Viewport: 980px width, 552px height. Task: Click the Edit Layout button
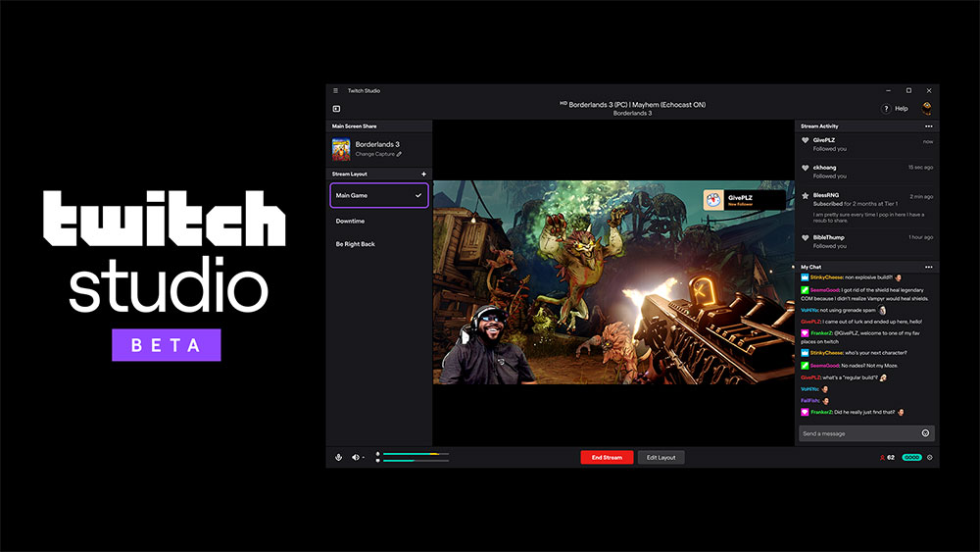click(661, 458)
